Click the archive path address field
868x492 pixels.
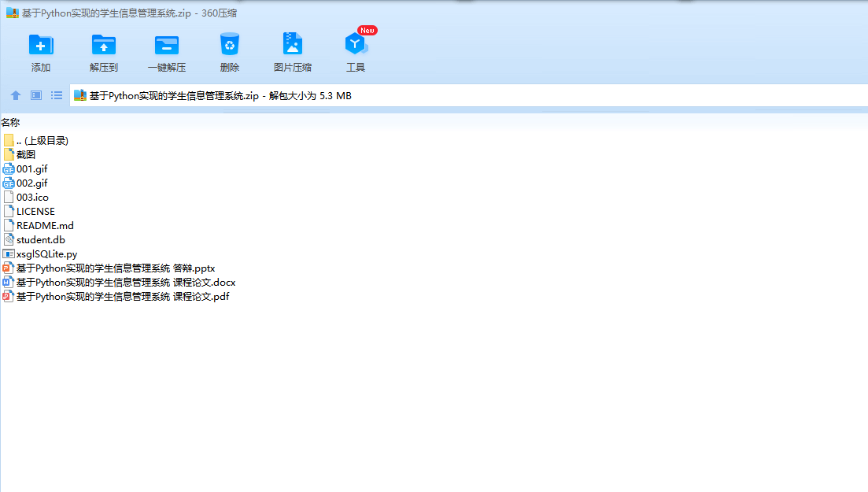[468, 95]
